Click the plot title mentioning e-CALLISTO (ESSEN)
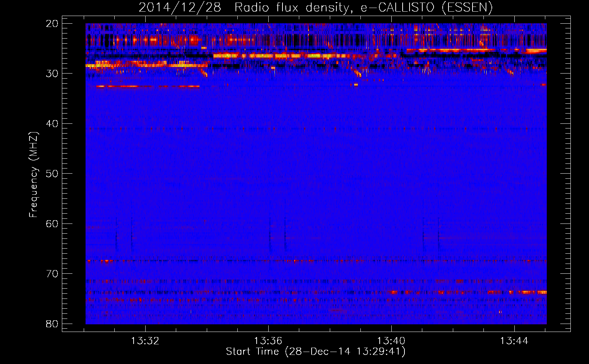 point(316,8)
